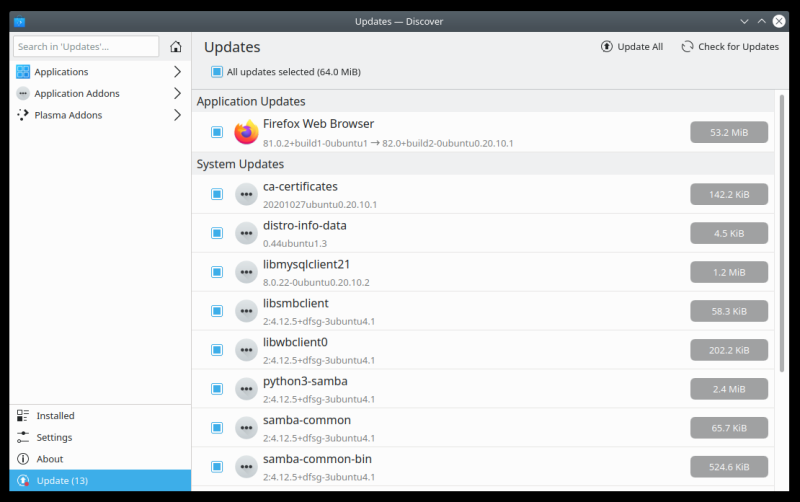Click the libmysqlclient21 package icon
Image resolution: width=800 pixels, height=502 pixels.
[x=246, y=272]
